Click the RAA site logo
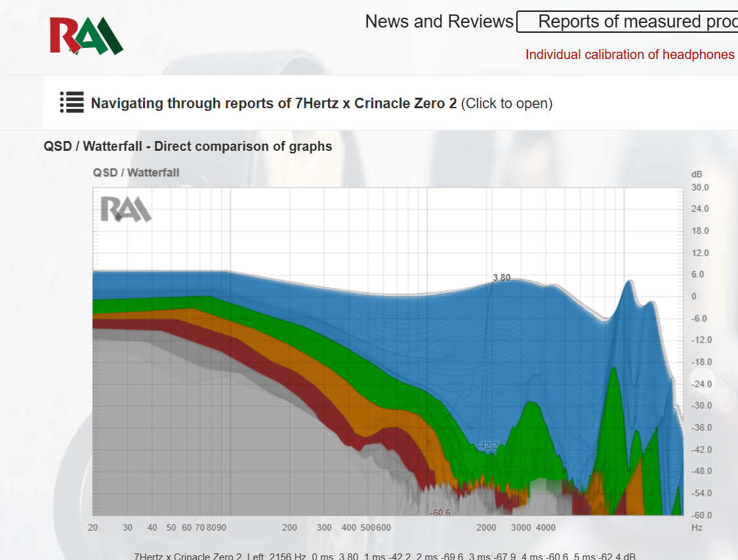 (x=86, y=36)
